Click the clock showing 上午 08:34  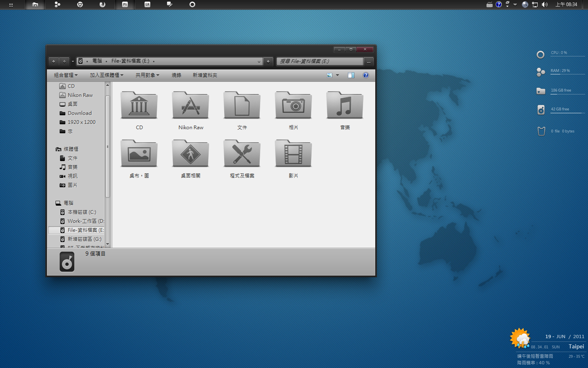pyautogui.click(x=566, y=4)
